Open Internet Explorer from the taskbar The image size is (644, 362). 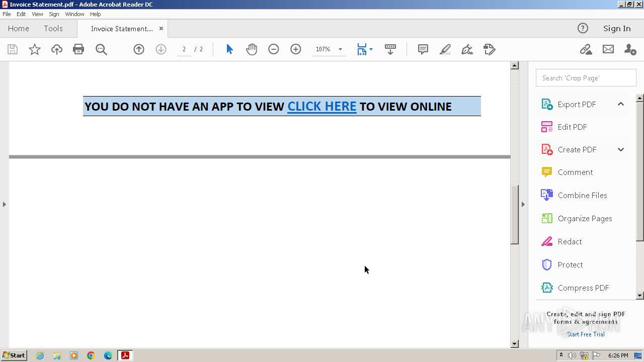point(40,355)
